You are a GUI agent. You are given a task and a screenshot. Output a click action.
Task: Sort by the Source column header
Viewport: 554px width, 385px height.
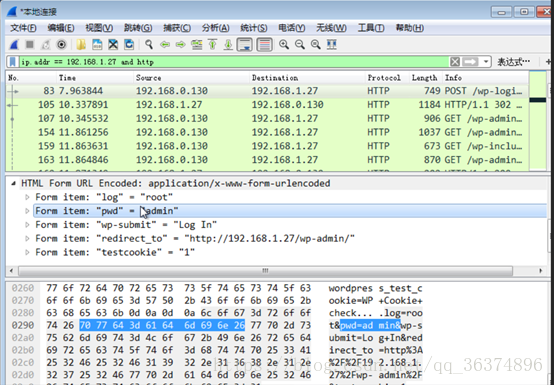(191, 78)
